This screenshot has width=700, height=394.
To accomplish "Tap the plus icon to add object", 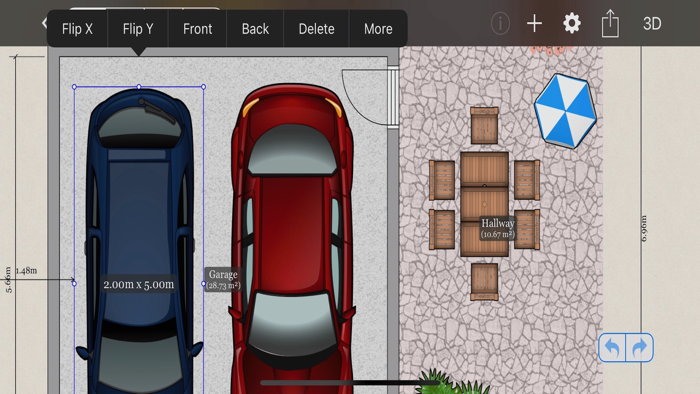I will coord(534,23).
